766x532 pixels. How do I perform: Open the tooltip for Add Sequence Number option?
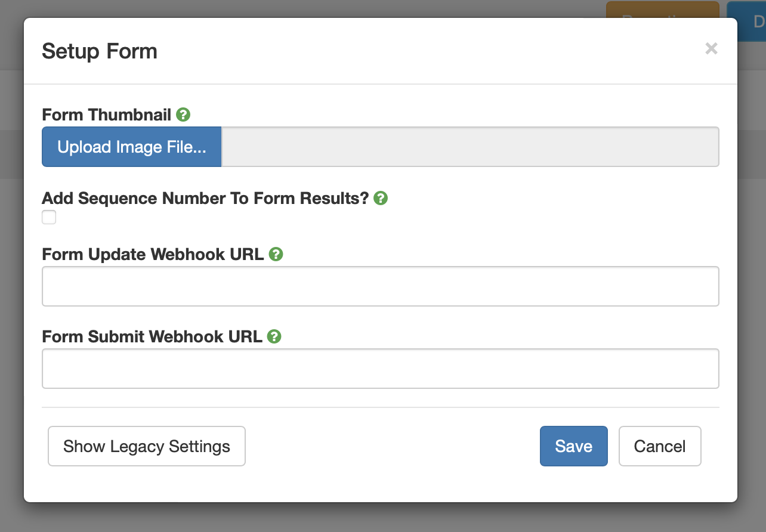pyautogui.click(x=380, y=198)
